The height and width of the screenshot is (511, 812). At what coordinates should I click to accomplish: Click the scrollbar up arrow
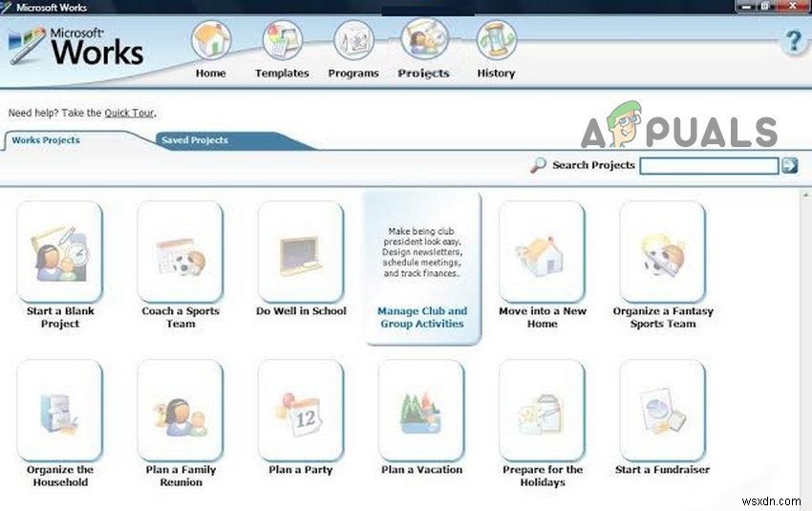coord(805,196)
